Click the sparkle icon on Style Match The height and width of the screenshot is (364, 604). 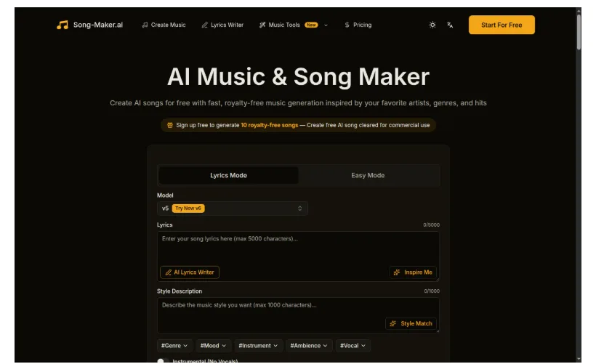(393, 323)
